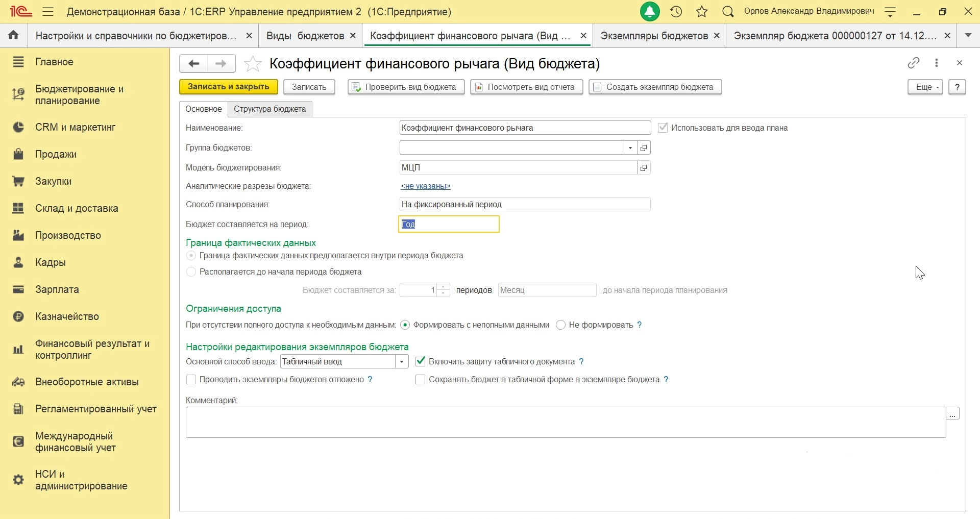This screenshot has height=519, width=980.
Task: Click the search magnifier icon
Action: [x=728, y=12]
